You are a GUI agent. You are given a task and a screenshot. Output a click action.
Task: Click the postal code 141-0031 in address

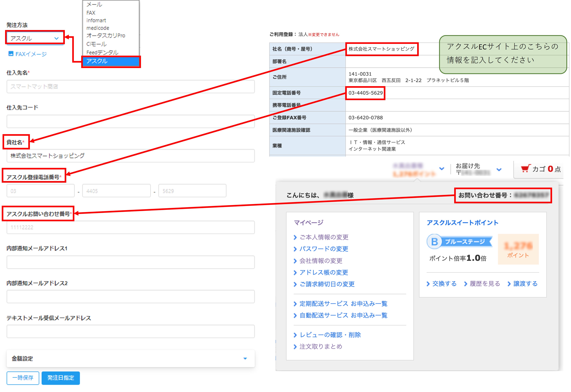click(360, 74)
